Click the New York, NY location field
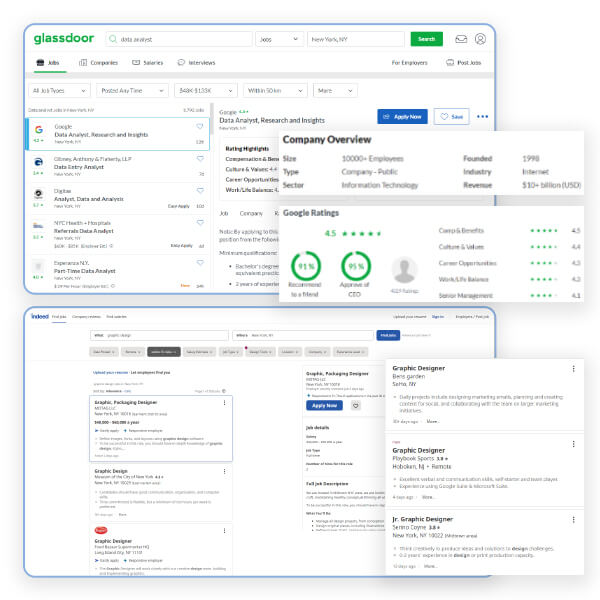600x600 pixels. point(356,39)
